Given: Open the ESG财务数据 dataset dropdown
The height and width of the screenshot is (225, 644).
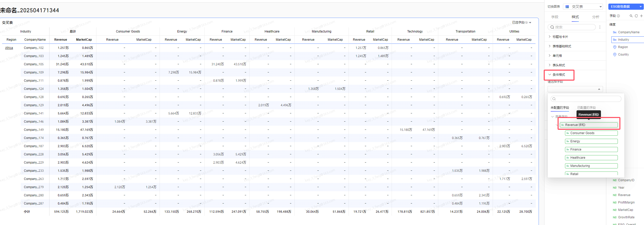Looking at the screenshot, I should tap(626, 7).
